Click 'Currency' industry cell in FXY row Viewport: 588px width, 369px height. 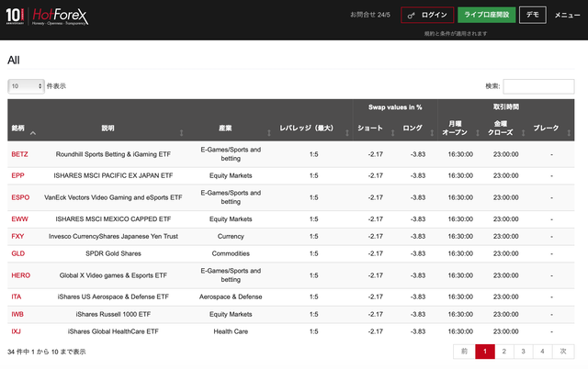coord(231,237)
